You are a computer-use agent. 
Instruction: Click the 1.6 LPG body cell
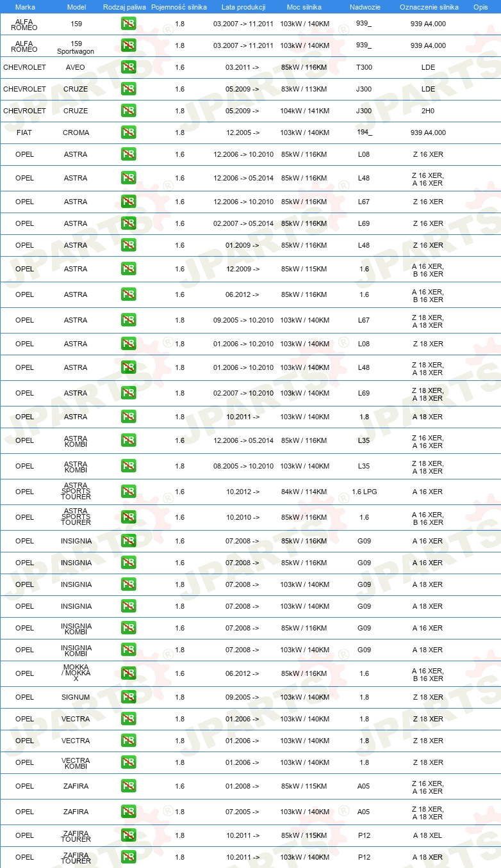click(x=364, y=492)
